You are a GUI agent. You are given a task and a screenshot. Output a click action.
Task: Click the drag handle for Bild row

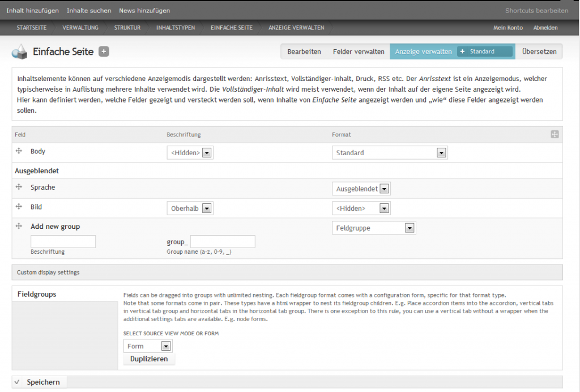(x=19, y=207)
